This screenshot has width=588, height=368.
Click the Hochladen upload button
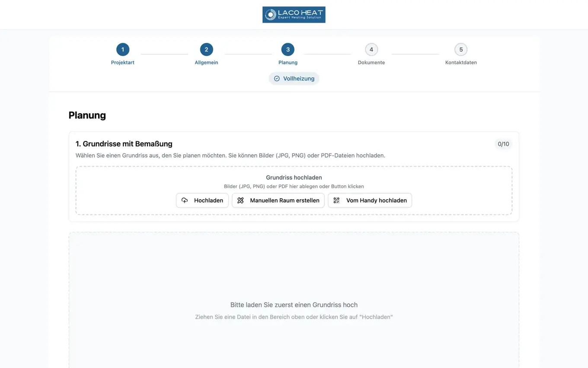[202, 200]
